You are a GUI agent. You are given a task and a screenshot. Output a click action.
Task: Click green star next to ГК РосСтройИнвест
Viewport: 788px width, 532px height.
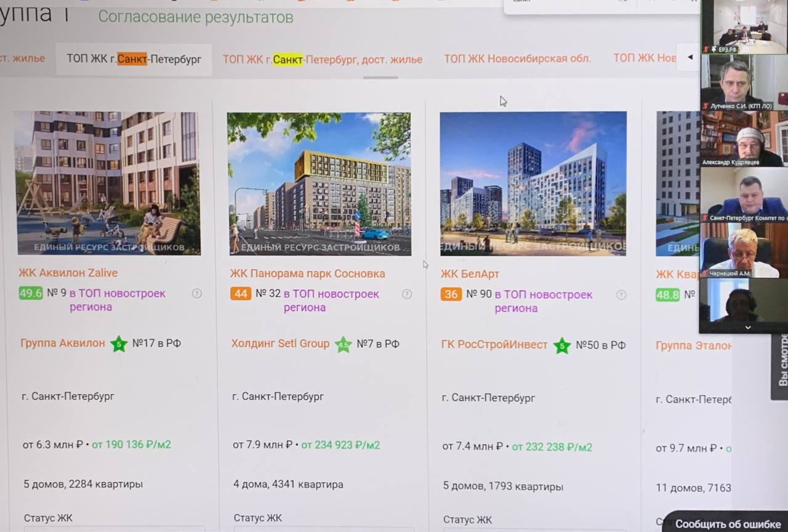[561, 345]
